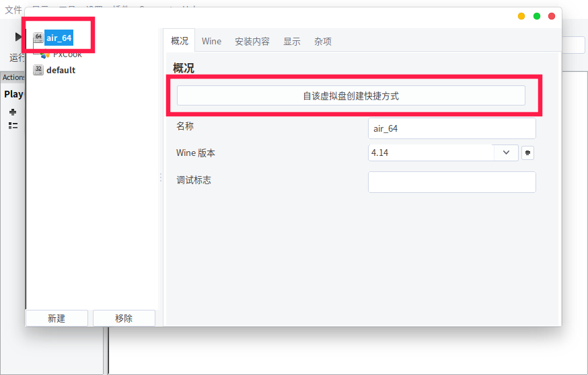
Task: Open the 杂项 tab
Action: (322, 41)
